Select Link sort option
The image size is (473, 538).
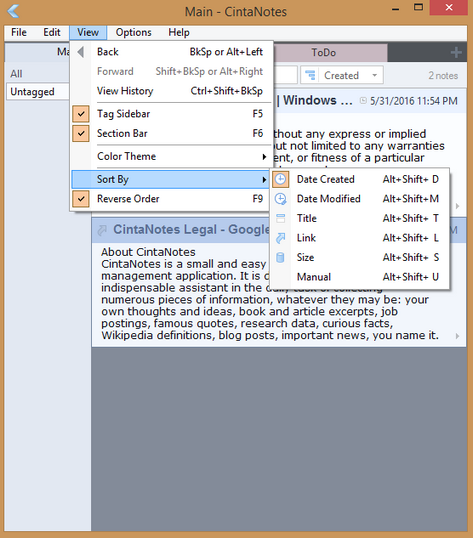tap(359, 238)
